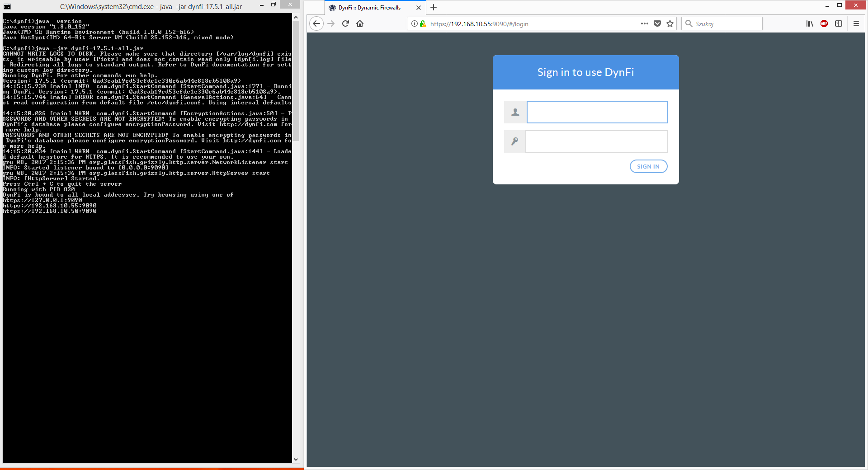Click 'https://192.168.10.55:9090' line in cmd
This screenshot has width=868, height=470.
[x=50, y=206]
